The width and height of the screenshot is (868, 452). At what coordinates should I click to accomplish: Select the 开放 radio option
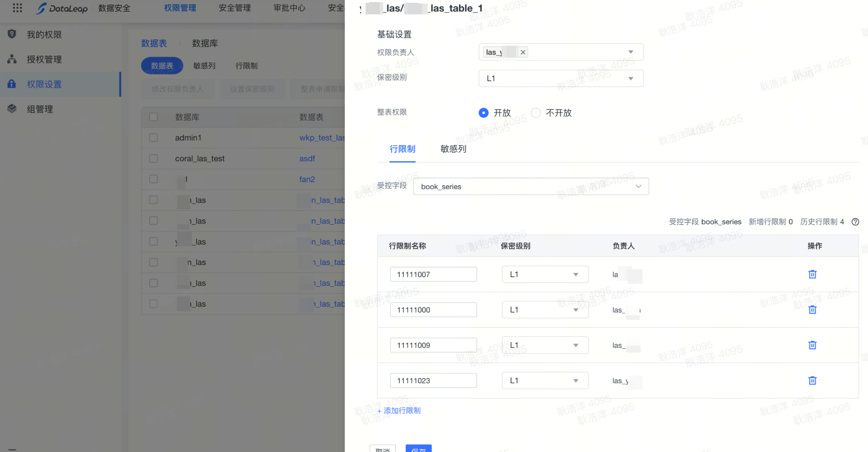pos(483,113)
